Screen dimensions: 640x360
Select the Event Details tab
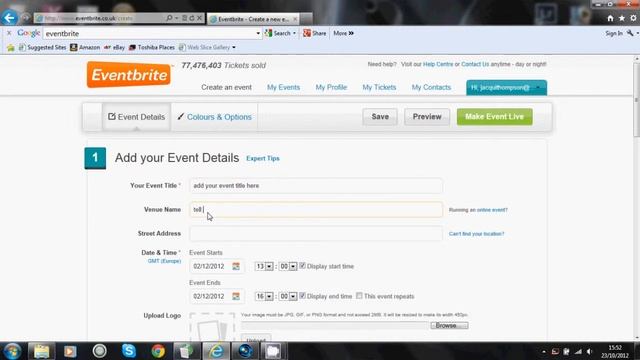pyautogui.click(x=136, y=117)
